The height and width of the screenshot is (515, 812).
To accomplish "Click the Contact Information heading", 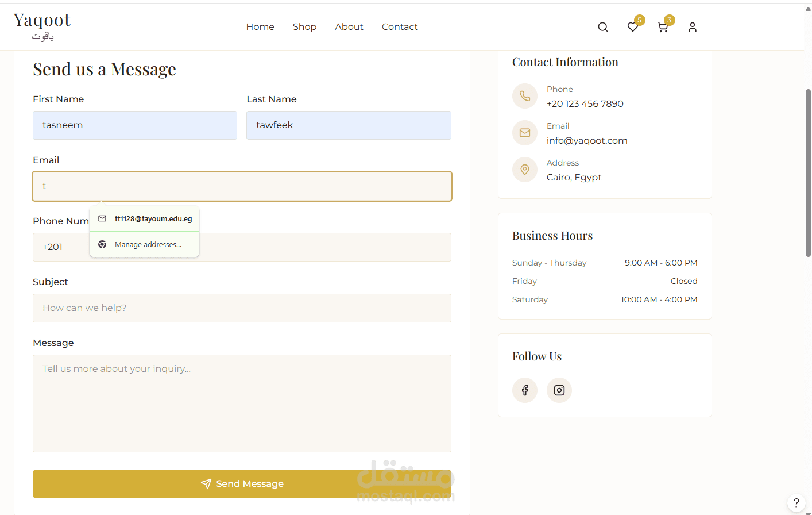I will pyautogui.click(x=565, y=62).
